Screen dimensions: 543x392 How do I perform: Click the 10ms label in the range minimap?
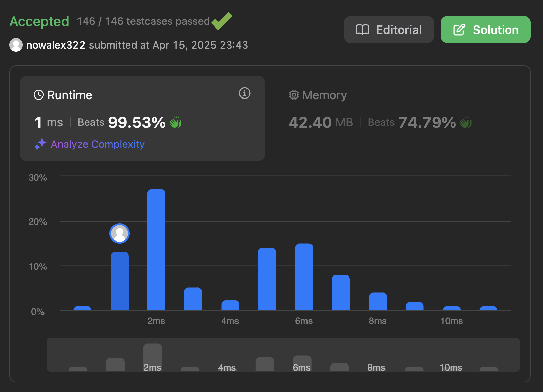[x=451, y=367]
